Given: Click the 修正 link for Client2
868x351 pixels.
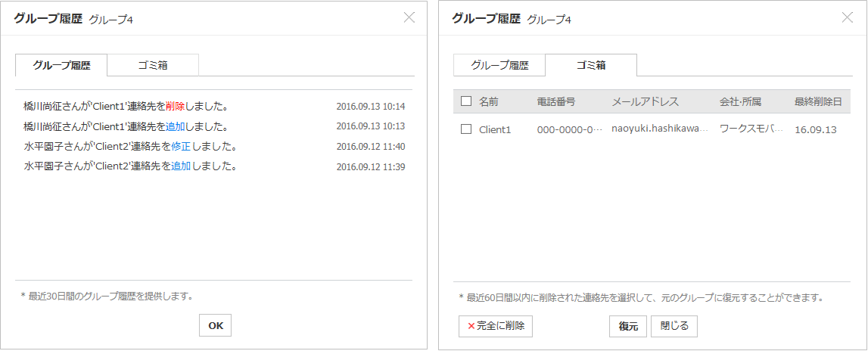Looking at the screenshot, I should pyautogui.click(x=181, y=146).
